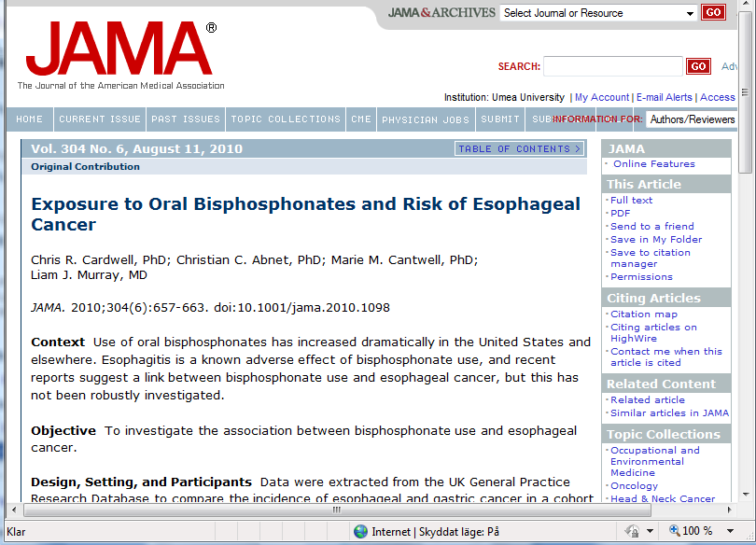Open Occupational and Environmental Medicine topic
The width and height of the screenshot is (756, 545).
[x=655, y=461]
